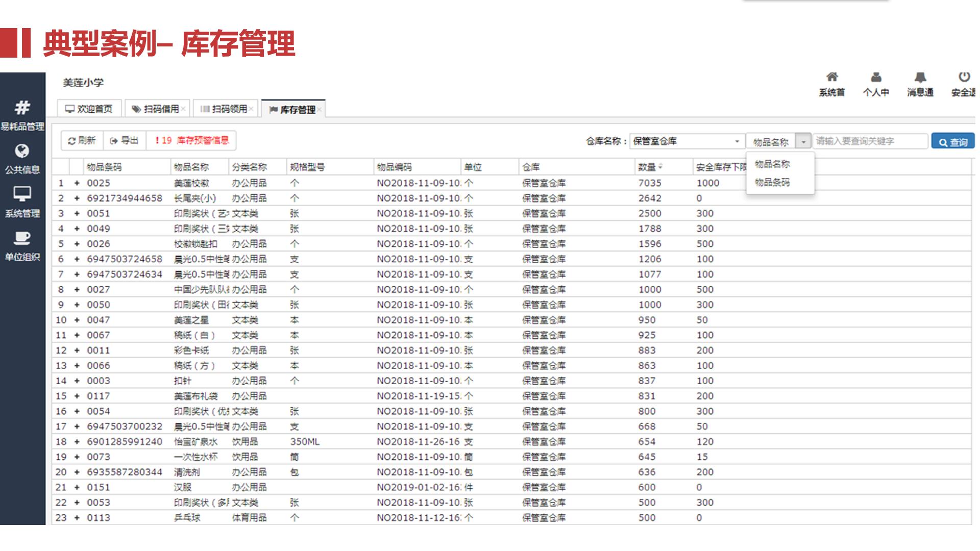Click item name 美莲之星
980x551 pixels.
[x=191, y=320]
